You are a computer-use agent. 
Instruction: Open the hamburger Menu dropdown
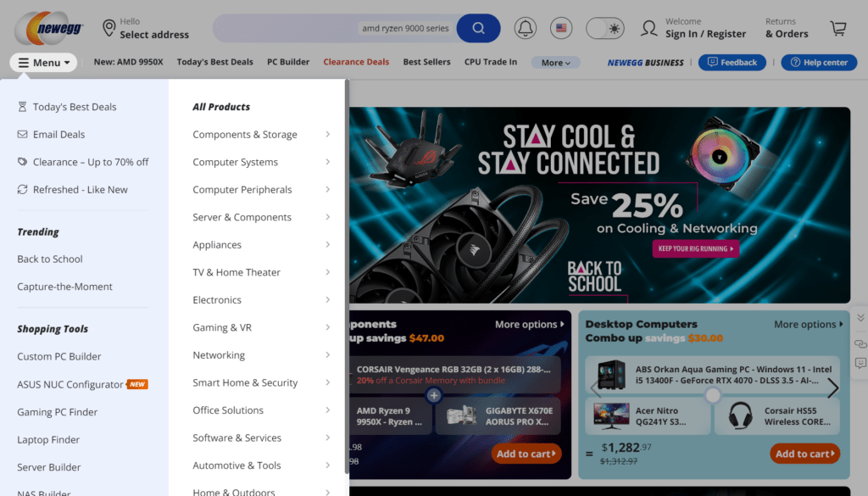(43, 63)
